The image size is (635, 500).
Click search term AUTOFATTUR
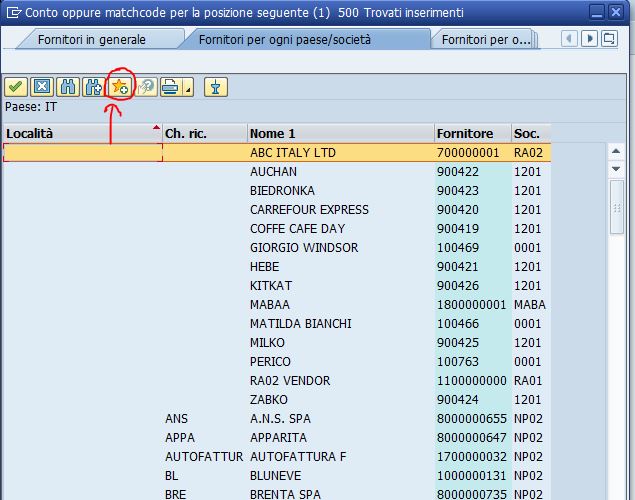click(x=204, y=457)
